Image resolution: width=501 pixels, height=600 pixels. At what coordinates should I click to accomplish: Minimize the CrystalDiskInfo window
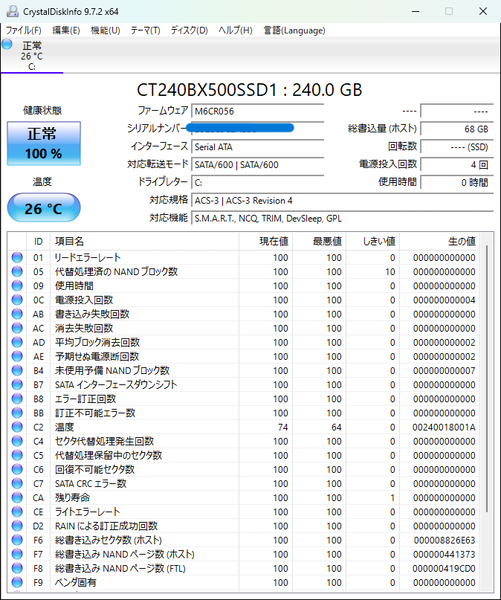(415, 11)
